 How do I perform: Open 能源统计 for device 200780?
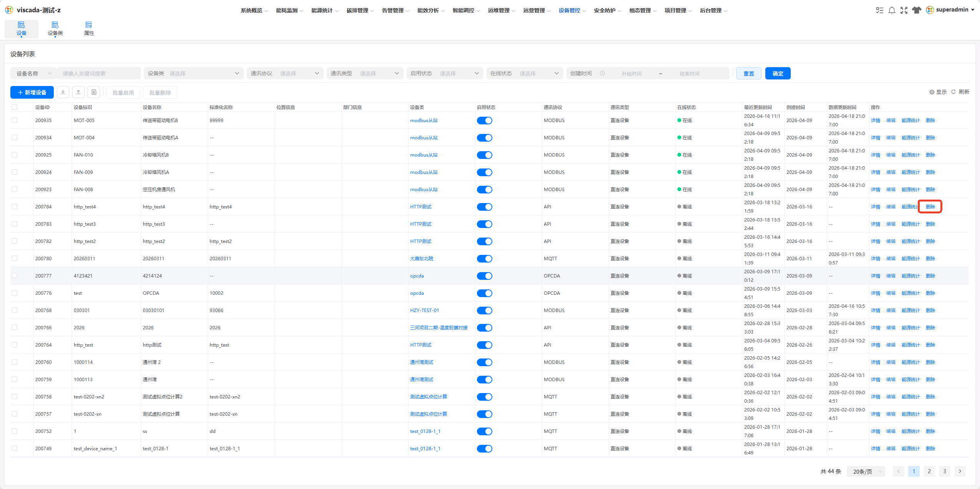tap(911, 259)
